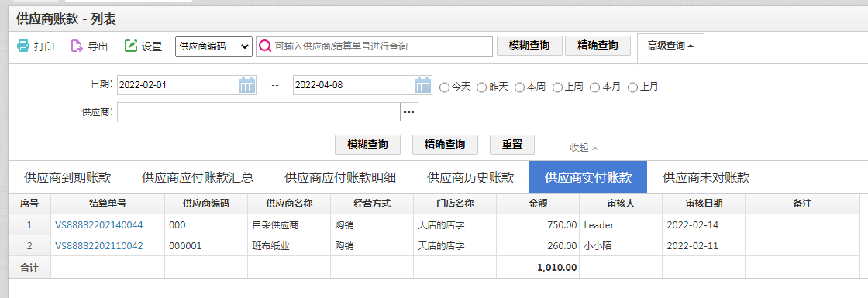Image resolution: width=868 pixels, height=298 pixels.
Task: Switch to the 供应商历史账款 tab
Action: 470,177
